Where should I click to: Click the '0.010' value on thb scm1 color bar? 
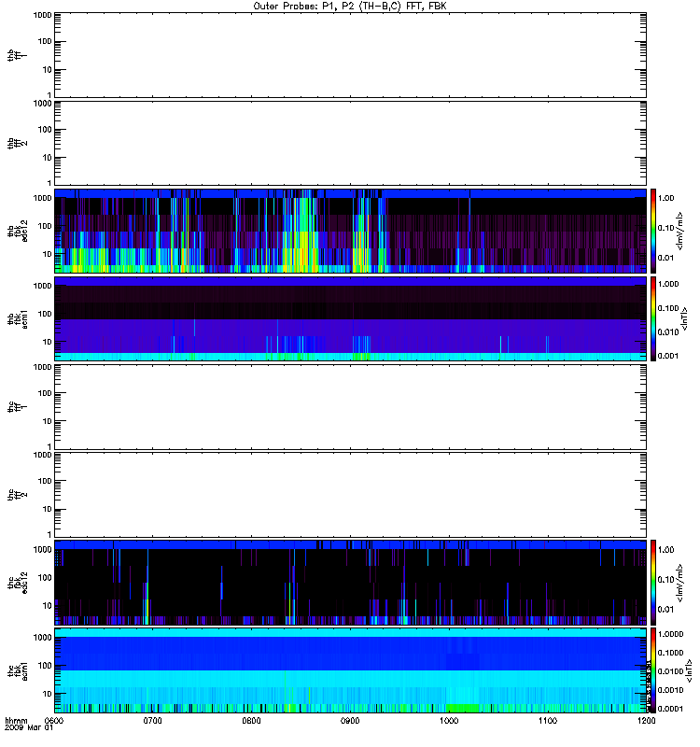[668, 332]
